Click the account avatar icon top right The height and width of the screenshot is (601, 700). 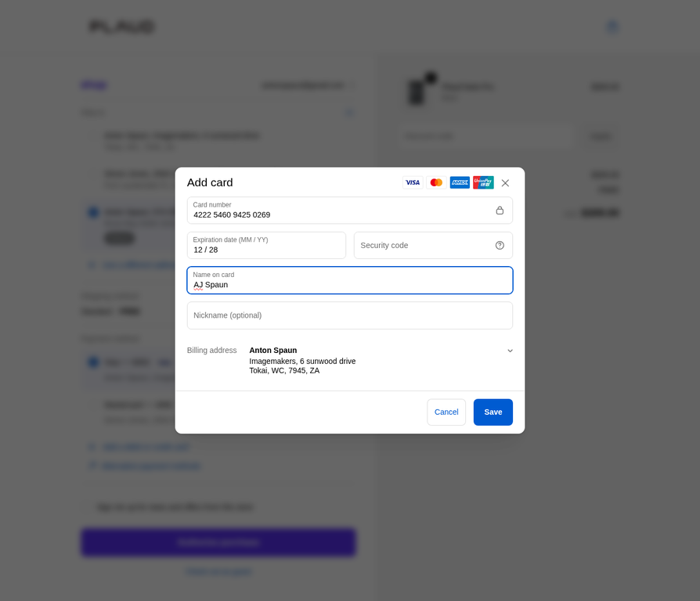tap(612, 26)
